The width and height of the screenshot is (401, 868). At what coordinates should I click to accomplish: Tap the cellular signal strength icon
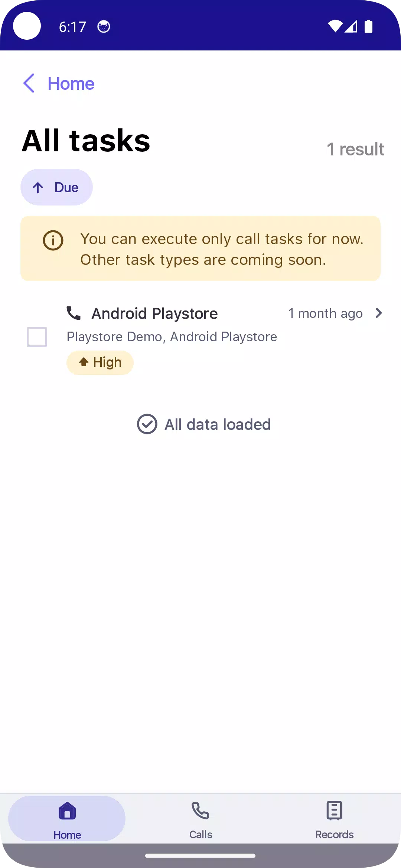351,26
